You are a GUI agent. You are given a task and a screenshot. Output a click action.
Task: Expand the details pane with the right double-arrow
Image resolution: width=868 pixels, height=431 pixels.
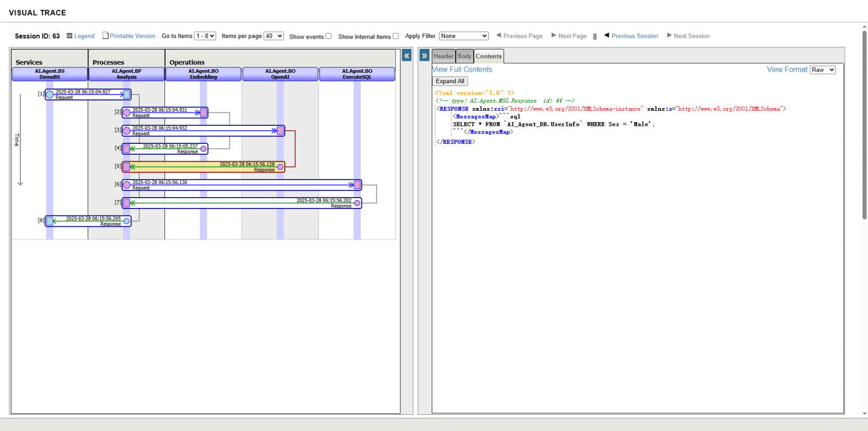pyautogui.click(x=425, y=56)
